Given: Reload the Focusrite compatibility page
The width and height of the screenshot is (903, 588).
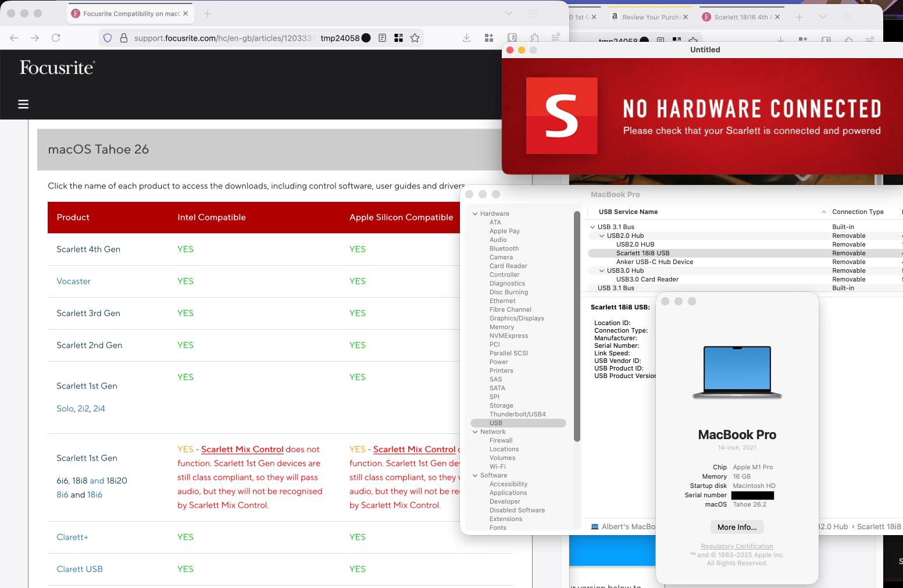Looking at the screenshot, I should pyautogui.click(x=56, y=38).
